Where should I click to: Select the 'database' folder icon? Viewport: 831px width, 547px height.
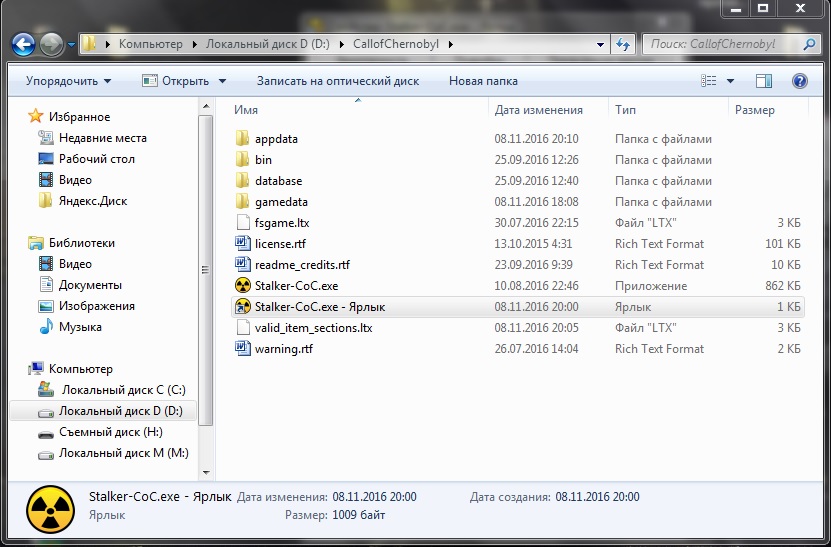point(243,181)
